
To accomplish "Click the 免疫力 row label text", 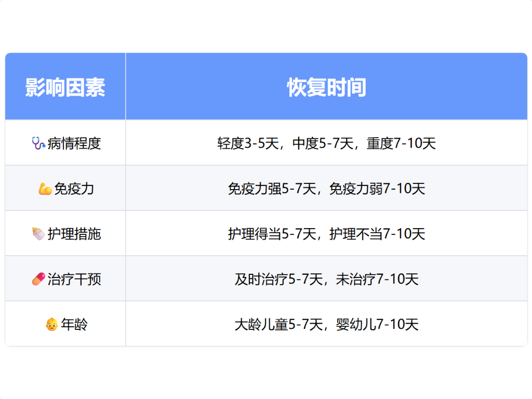I will point(74,189).
